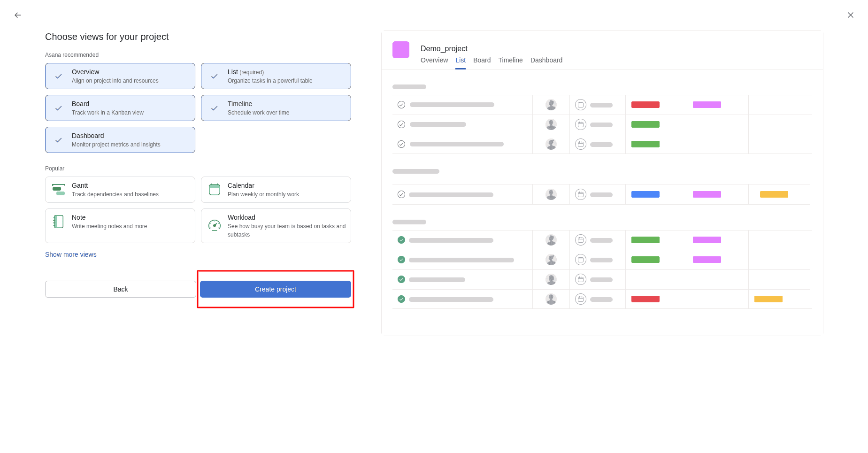868x453 pixels.
Task: Add the Gantt view
Action: coord(120,190)
